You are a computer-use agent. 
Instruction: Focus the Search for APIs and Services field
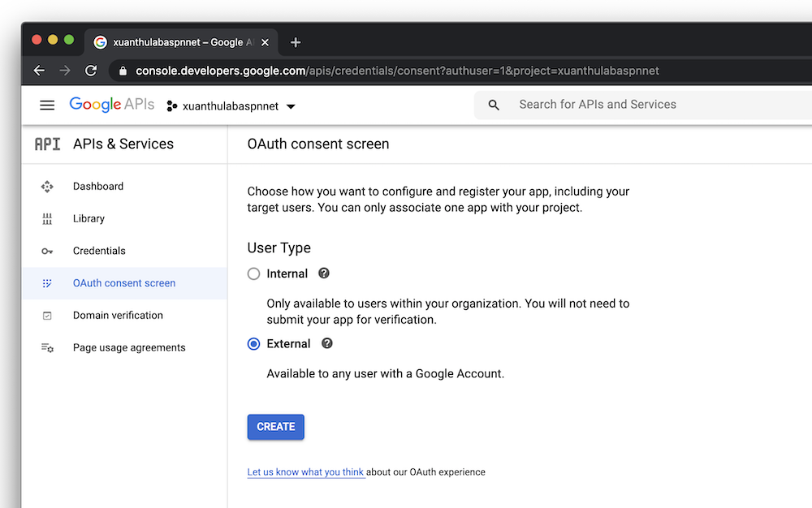[642, 105]
